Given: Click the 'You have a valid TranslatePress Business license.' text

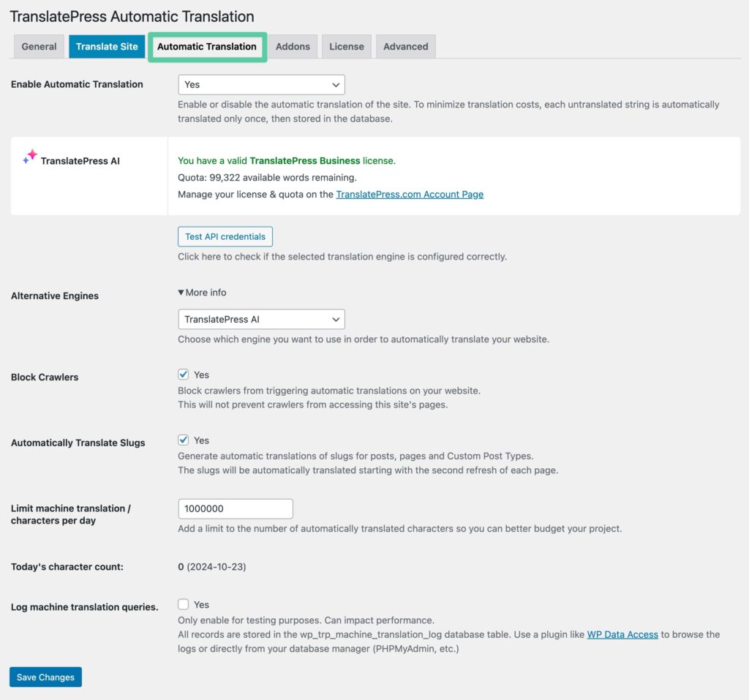Looking at the screenshot, I should point(287,161).
